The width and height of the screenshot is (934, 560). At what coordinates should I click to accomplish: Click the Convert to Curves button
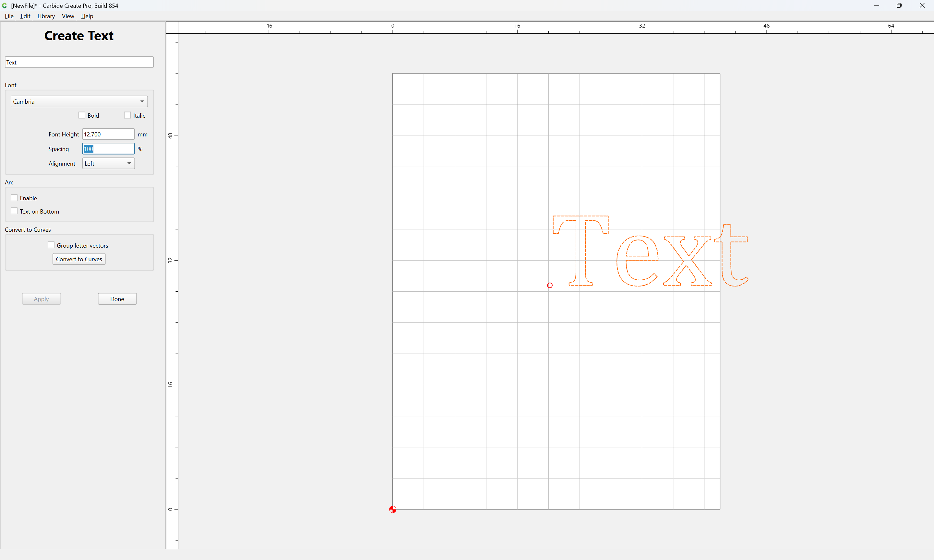79,259
